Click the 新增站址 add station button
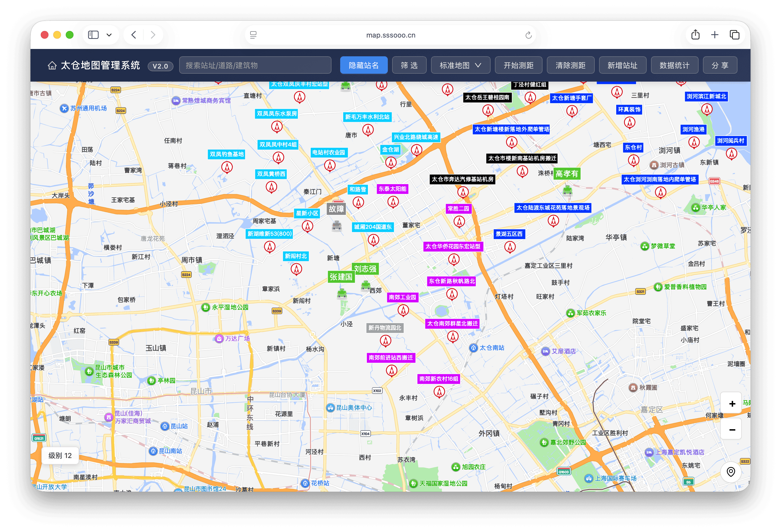 [x=623, y=65]
